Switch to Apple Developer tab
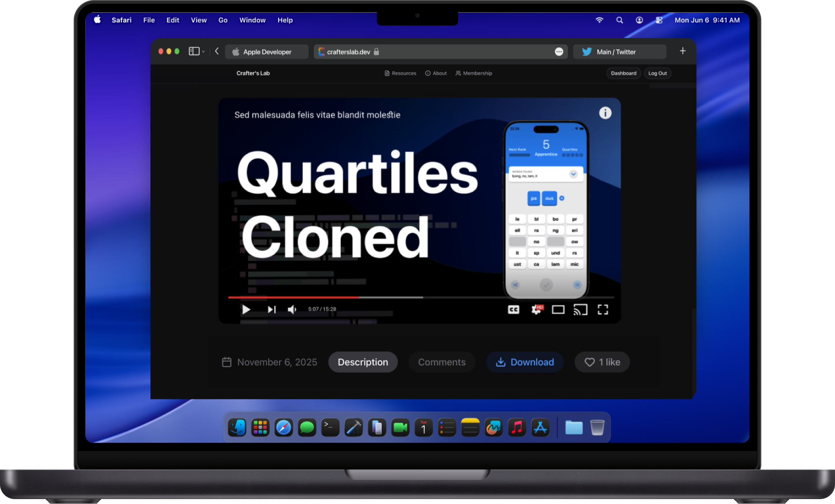The width and height of the screenshot is (835, 504). coord(267,52)
